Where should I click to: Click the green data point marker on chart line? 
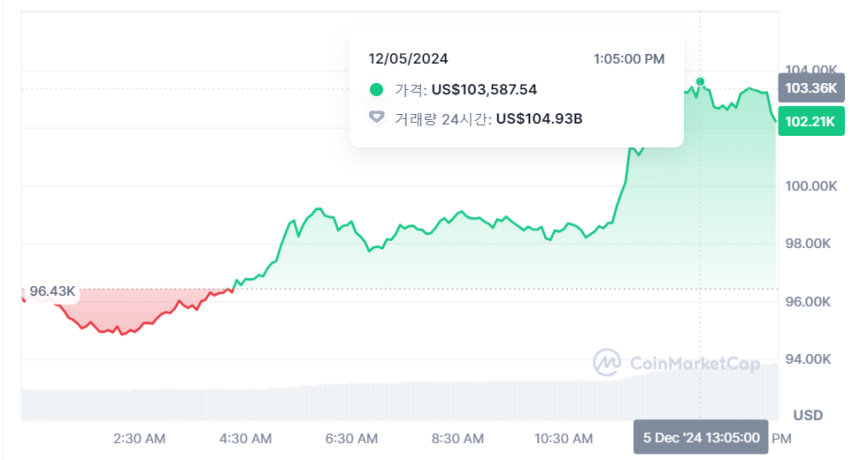[x=701, y=81]
